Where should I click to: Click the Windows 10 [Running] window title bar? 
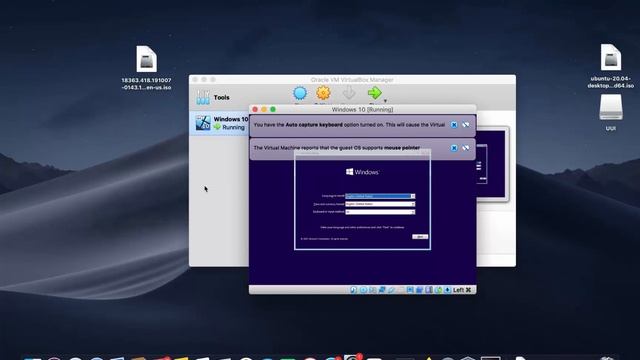click(362, 109)
